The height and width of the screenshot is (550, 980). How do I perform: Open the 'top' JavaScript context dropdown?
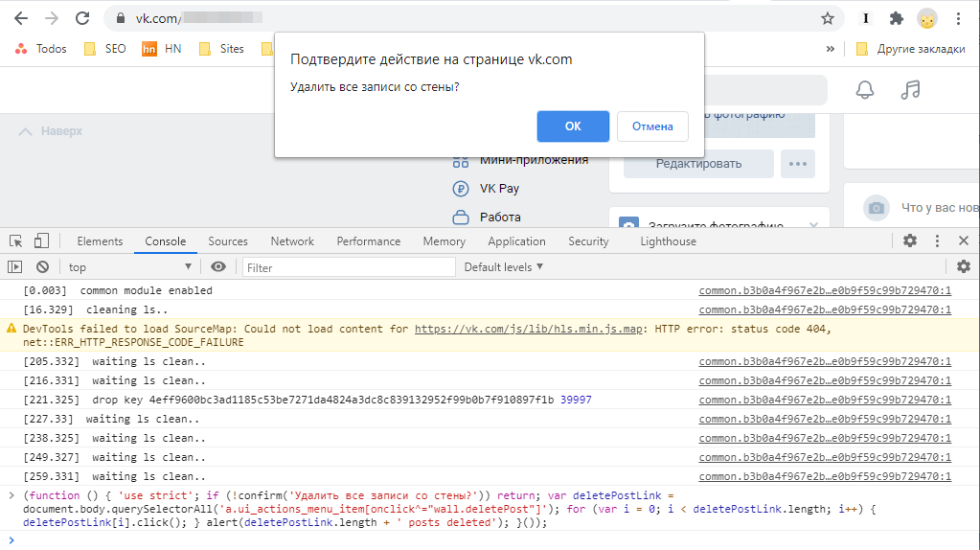coord(130,267)
